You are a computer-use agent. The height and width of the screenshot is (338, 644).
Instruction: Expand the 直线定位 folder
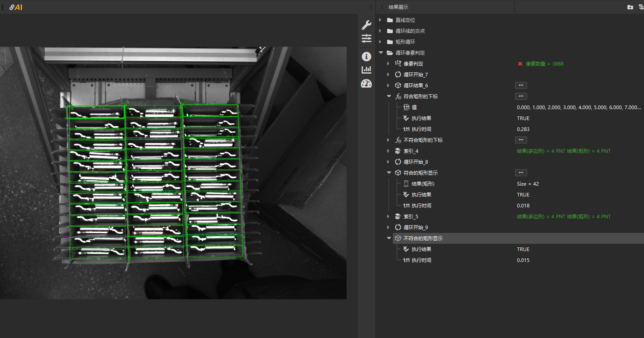pyautogui.click(x=380, y=20)
